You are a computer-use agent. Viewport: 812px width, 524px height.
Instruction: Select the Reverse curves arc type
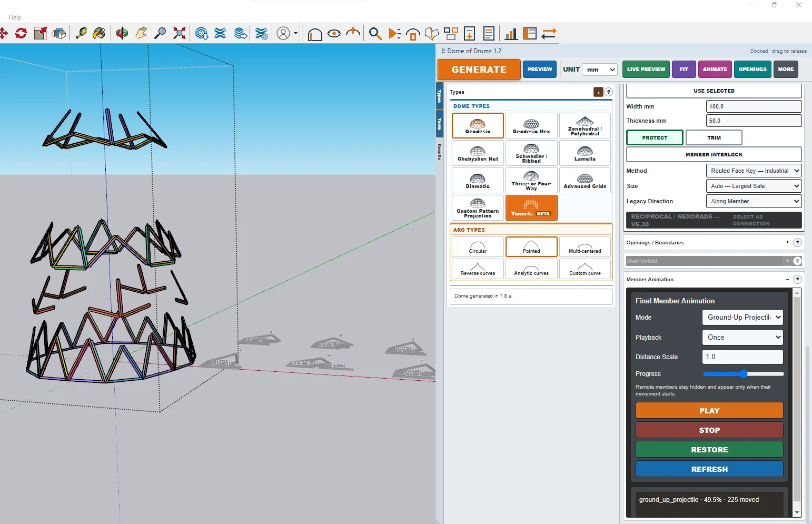(478, 269)
